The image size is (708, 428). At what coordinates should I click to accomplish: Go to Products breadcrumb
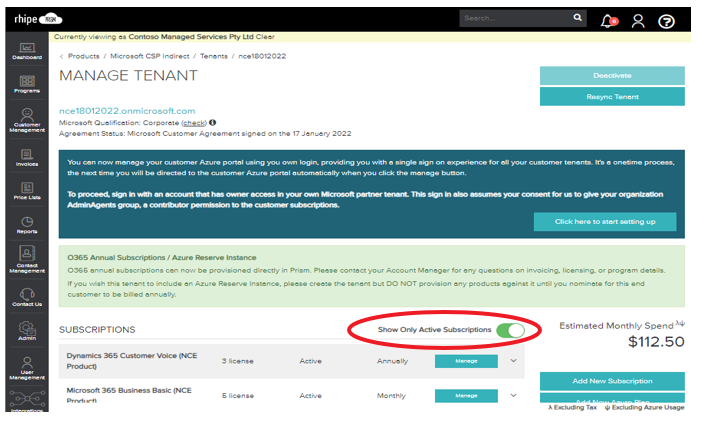pyautogui.click(x=84, y=56)
